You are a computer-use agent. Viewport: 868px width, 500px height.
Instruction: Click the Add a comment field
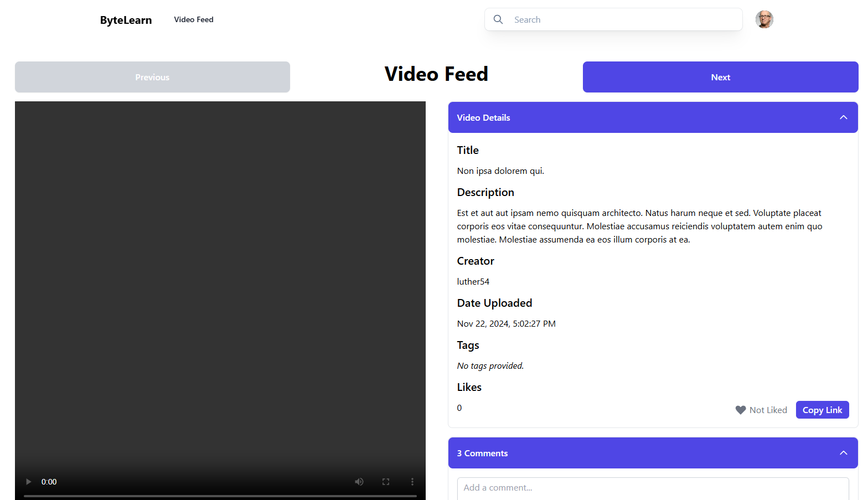click(x=653, y=488)
